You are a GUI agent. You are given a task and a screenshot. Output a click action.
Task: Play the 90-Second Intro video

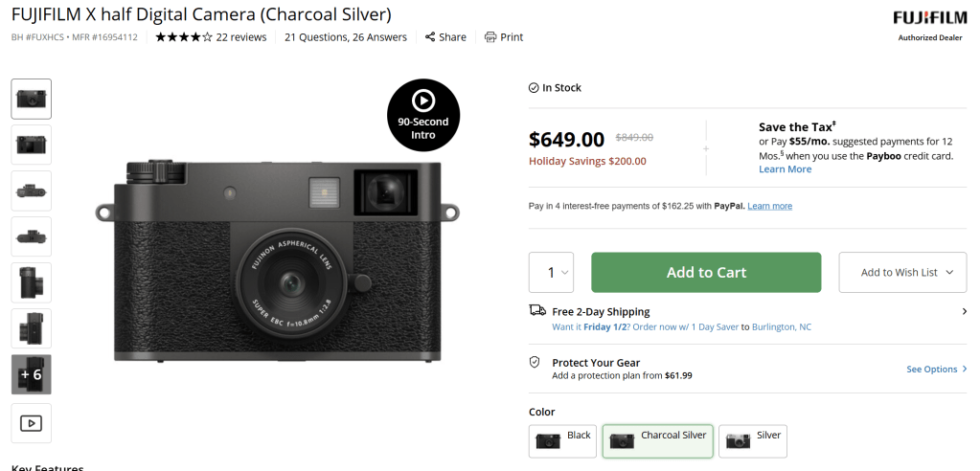tap(423, 115)
